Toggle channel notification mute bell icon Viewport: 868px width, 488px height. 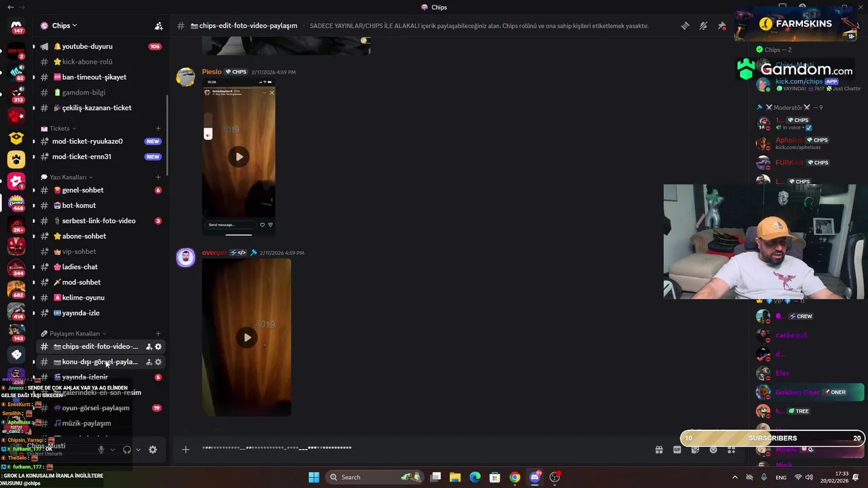[703, 26]
